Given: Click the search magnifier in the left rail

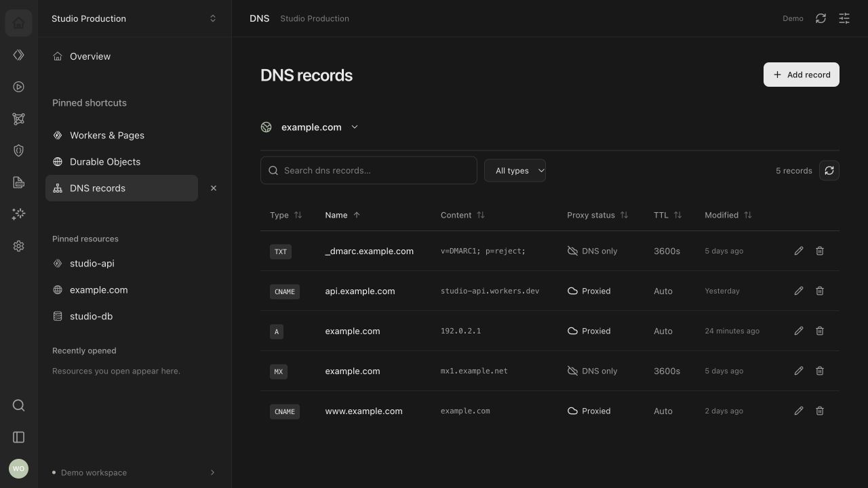Looking at the screenshot, I should point(18,405).
